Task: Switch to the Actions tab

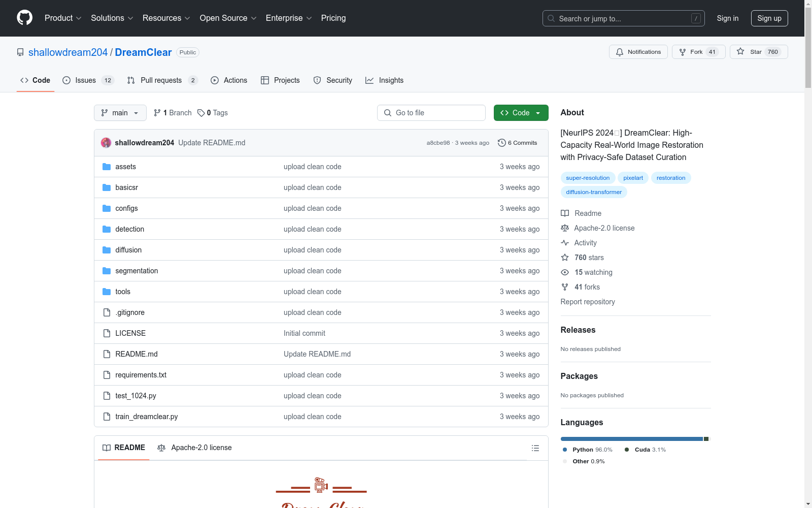Action: point(229,80)
